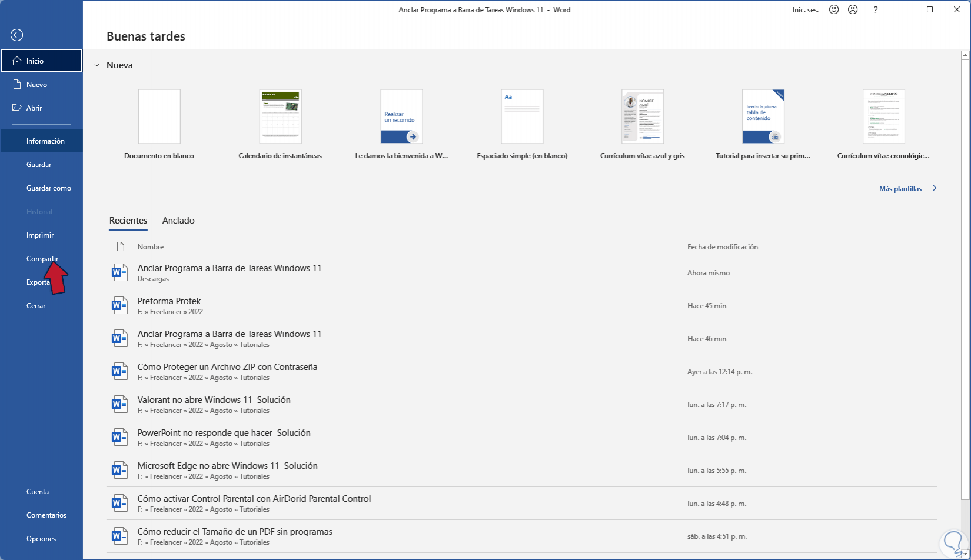Screen dimensions: 971x560
Task: Sort by the Fecha de modificación column header
Action: [723, 247]
